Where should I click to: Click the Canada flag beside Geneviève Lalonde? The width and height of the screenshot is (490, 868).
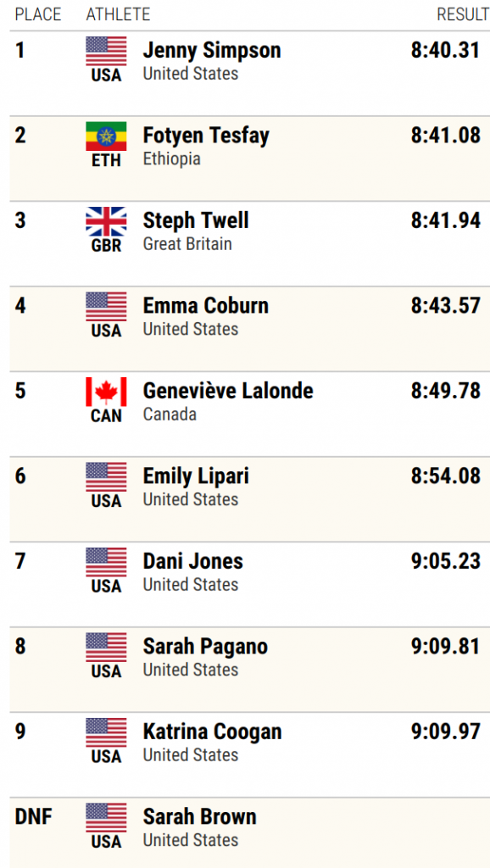[106, 392]
